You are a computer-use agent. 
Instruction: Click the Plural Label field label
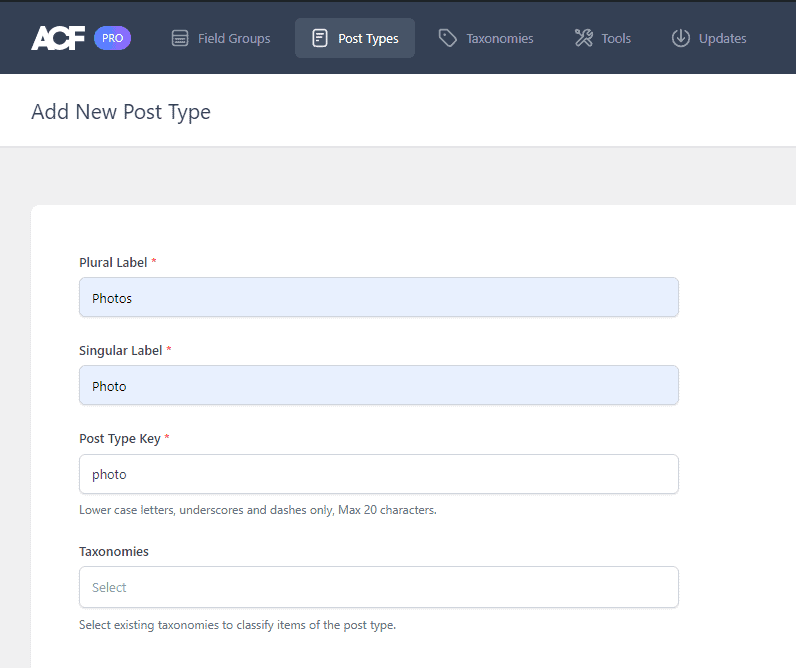tap(113, 262)
